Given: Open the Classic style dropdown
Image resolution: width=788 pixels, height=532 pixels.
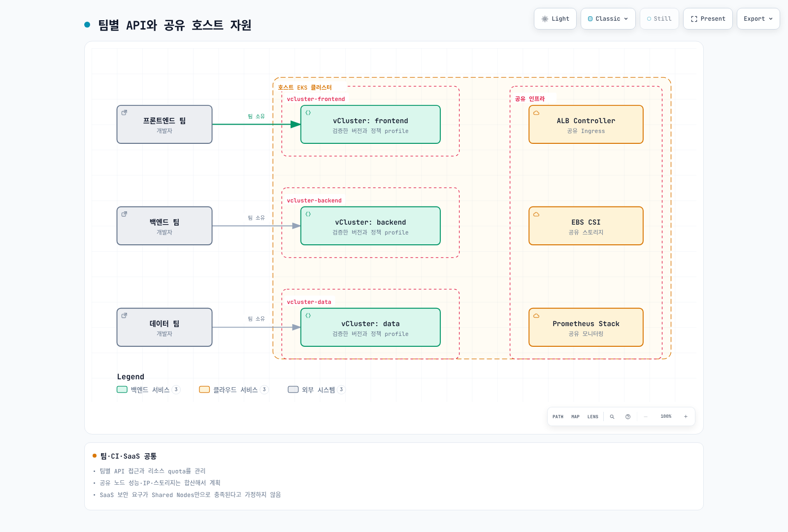Looking at the screenshot, I should pos(608,19).
